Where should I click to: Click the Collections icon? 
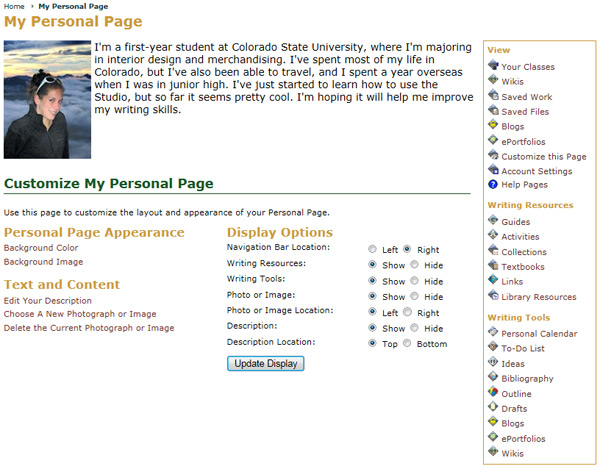click(493, 250)
